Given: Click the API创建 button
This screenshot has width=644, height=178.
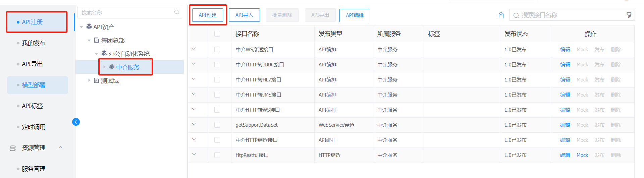Looking at the screenshot, I should [208, 15].
